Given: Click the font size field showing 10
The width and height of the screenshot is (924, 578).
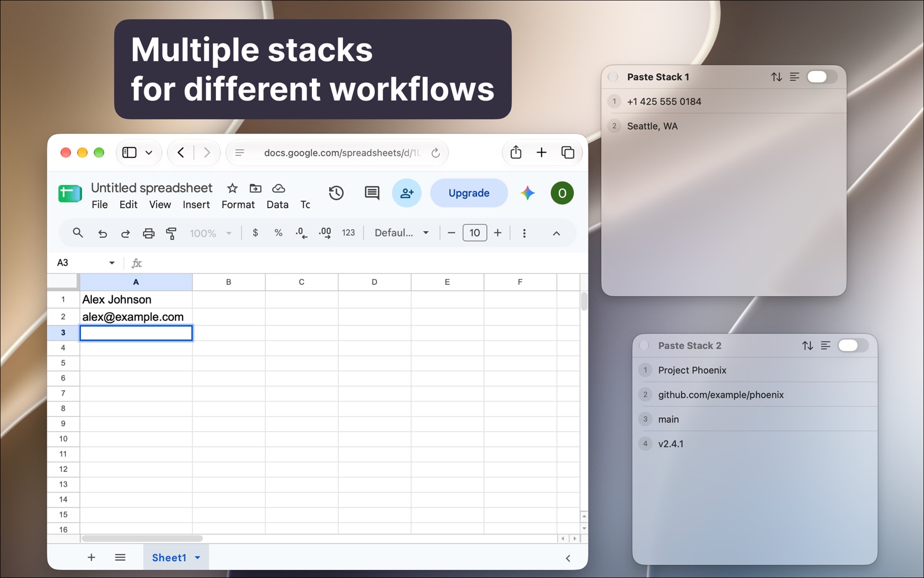Looking at the screenshot, I should tap(475, 233).
